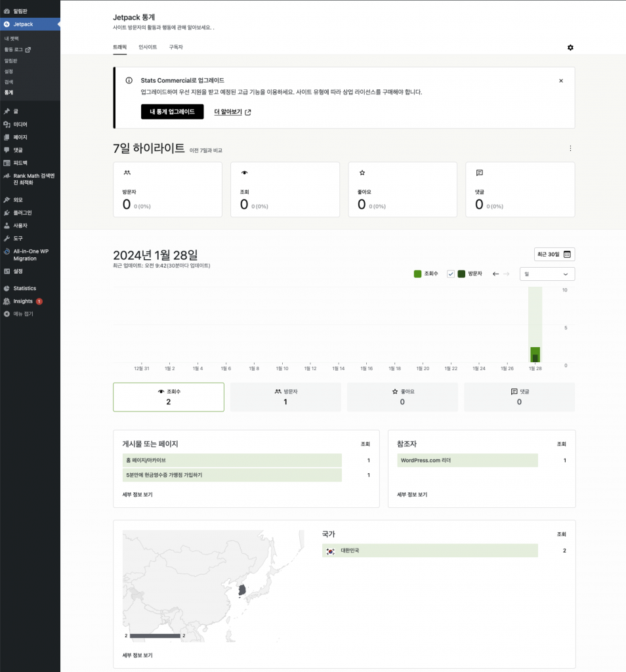Click the Rank Math sidebar icon

[7, 176]
